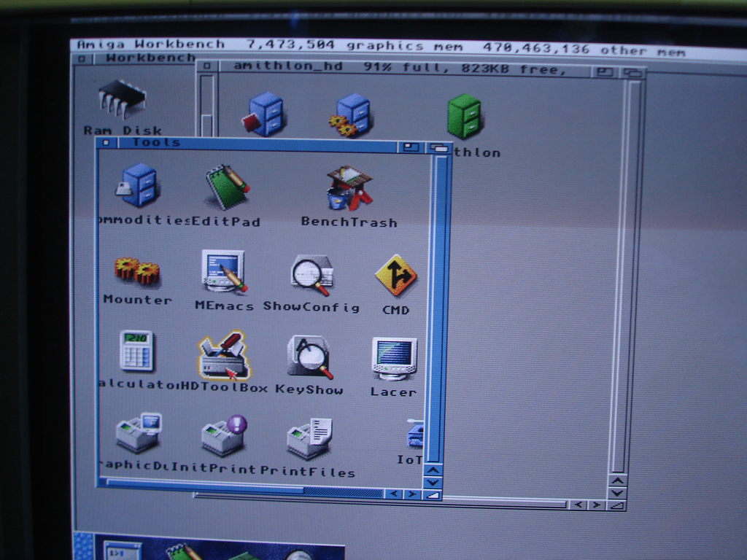The image size is (747, 560).
Task: Select the BenchTrash icon
Action: click(x=349, y=188)
